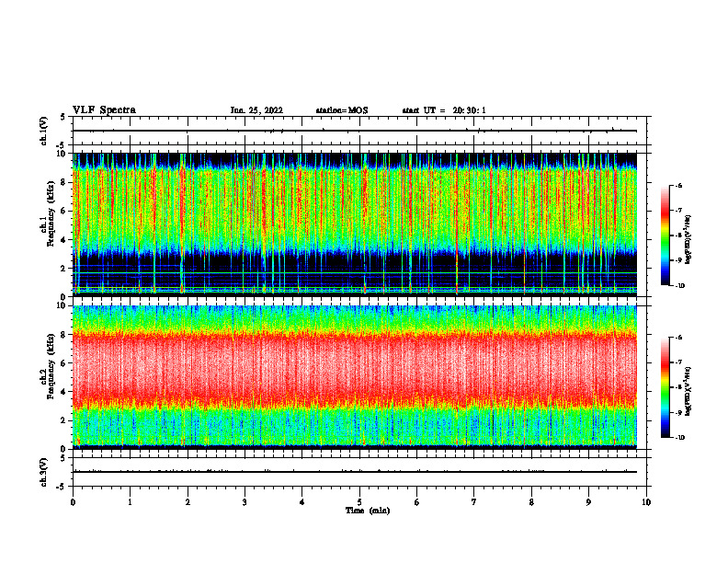Image resolution: width=728 pixels, height=563 pixels.
Task: Click inside the ch.2 red spectrogram panel
Action: 355,377
